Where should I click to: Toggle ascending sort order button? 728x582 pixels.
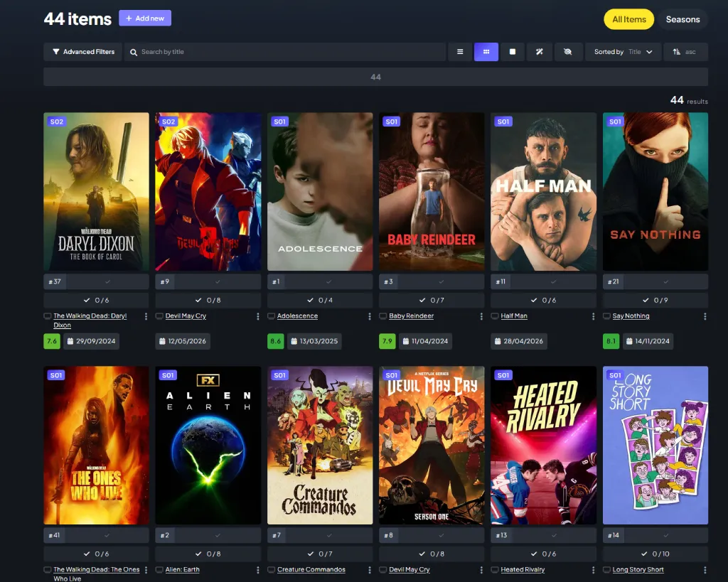coord(685,52)
